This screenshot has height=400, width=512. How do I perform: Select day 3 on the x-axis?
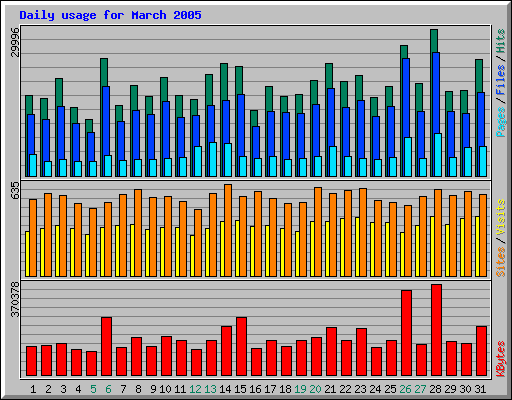pyautogui.click(x=63, y=389)
